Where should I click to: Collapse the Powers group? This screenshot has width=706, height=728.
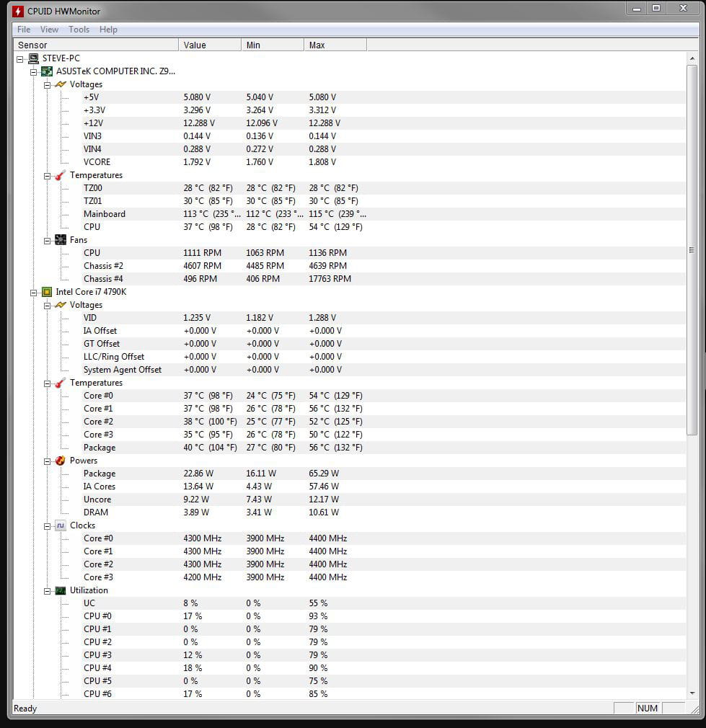pos(47,461)
